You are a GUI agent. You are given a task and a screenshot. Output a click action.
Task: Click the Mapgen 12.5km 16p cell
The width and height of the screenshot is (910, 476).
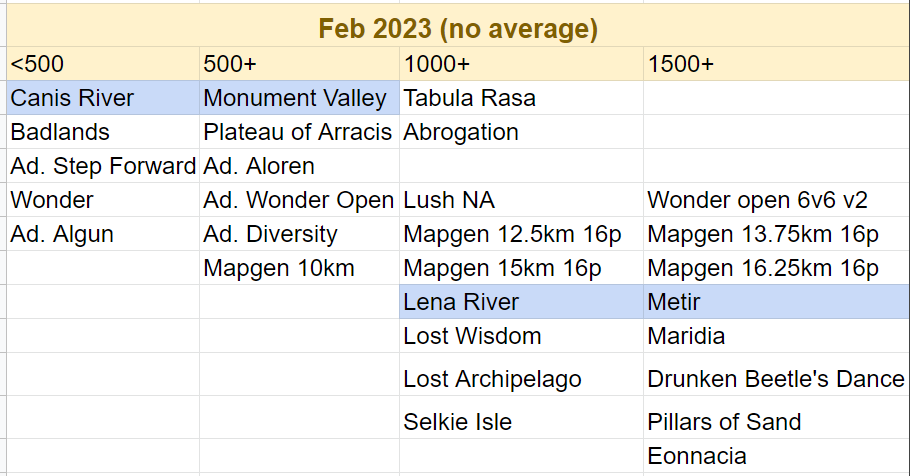(521, 235)
